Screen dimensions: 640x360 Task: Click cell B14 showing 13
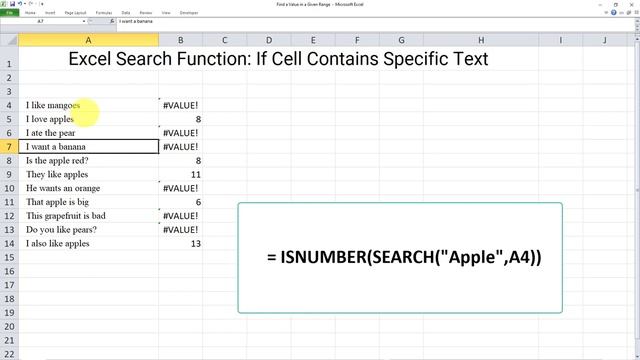[x=180, y=243]
